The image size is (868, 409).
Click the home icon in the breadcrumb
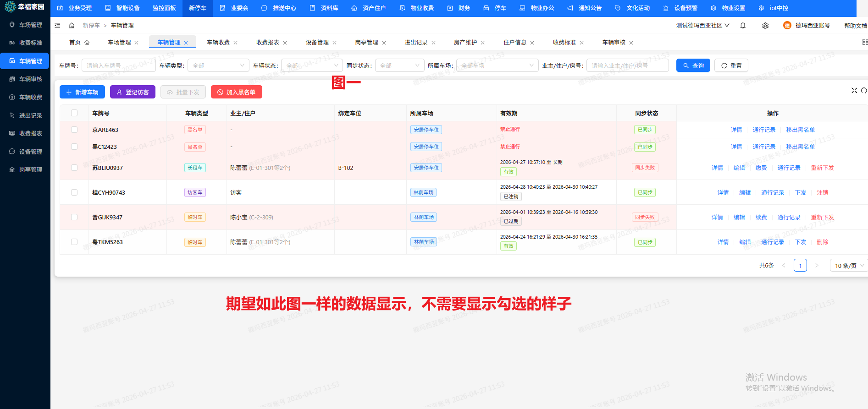(x=72, y=26)
